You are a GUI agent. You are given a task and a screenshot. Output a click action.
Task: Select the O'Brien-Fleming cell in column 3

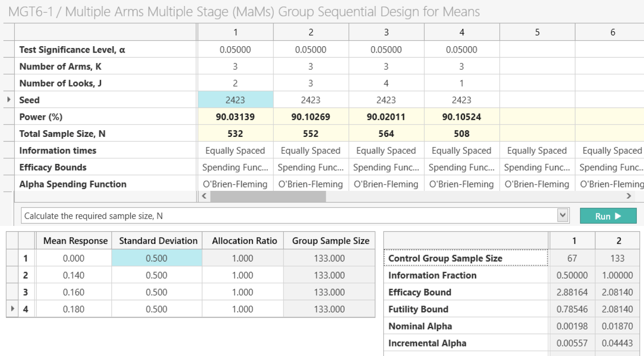coord(386,184)
